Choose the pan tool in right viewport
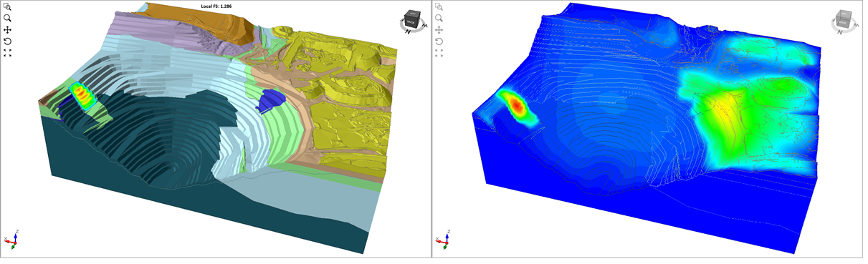Viewport: 868px width, 264px height. [439, 29]
